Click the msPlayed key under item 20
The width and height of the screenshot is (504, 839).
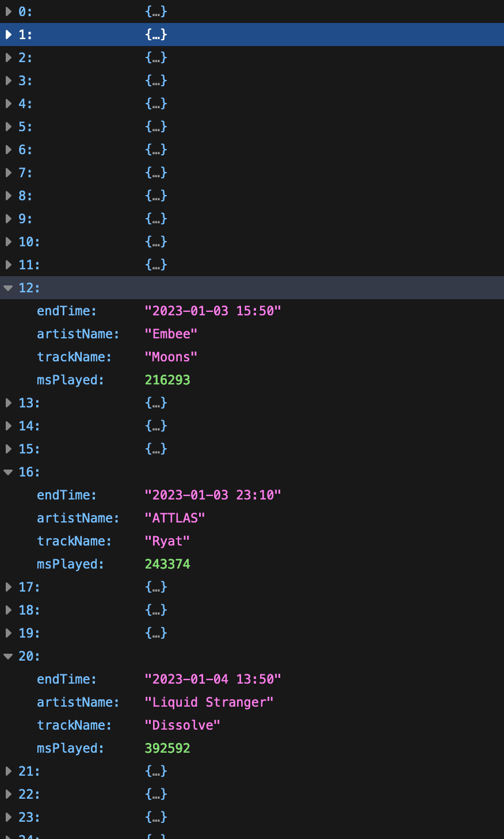(x=70, y=748)
